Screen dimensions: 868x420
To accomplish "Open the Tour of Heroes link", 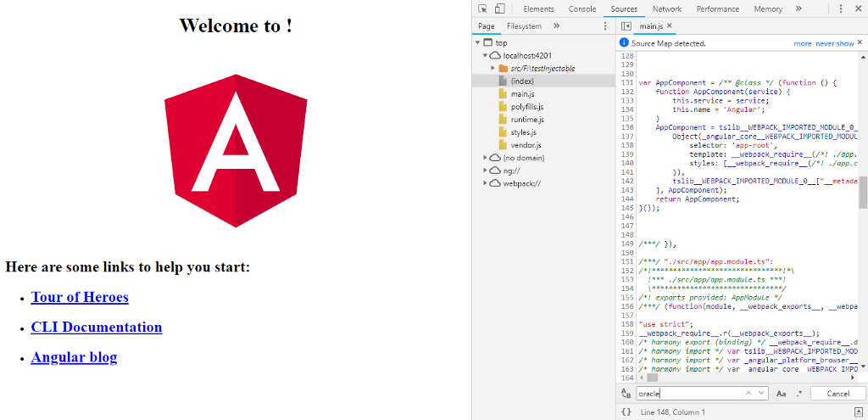I will 80,297.
